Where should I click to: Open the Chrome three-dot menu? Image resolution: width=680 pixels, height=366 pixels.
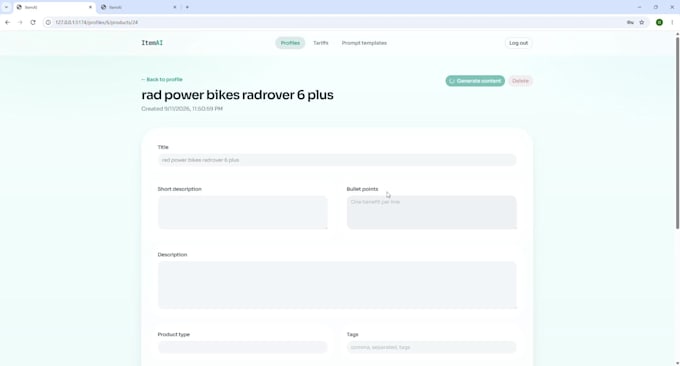672,22
